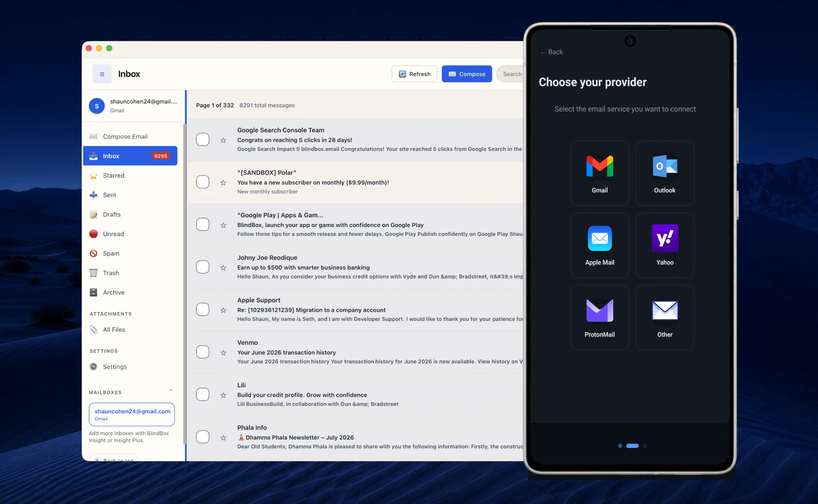Click the Refresh button
This screenshot has width=818, height=504.
coord(415,74)
